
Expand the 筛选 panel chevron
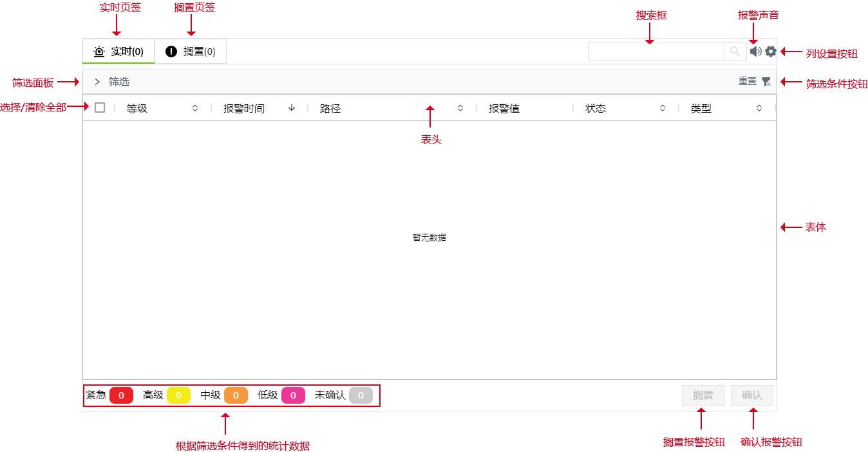pos(97,82)
